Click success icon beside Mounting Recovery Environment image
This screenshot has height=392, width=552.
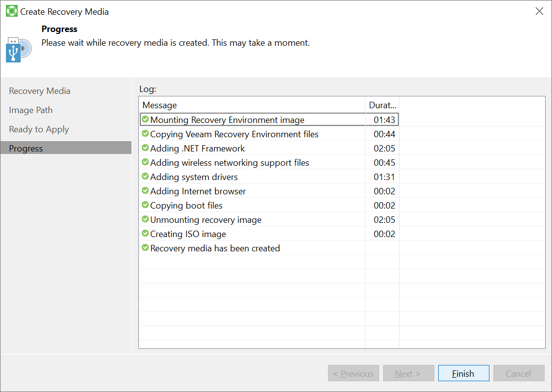point(145,119)
